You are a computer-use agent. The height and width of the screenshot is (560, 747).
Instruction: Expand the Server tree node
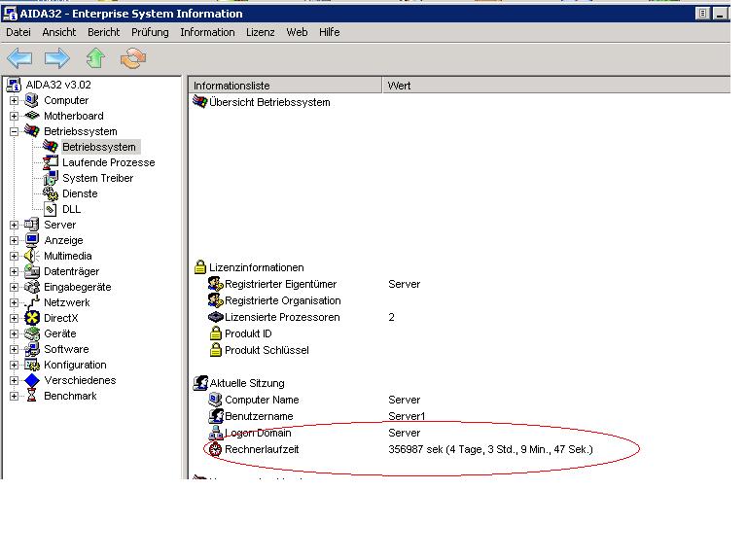[x=14, y=225]
